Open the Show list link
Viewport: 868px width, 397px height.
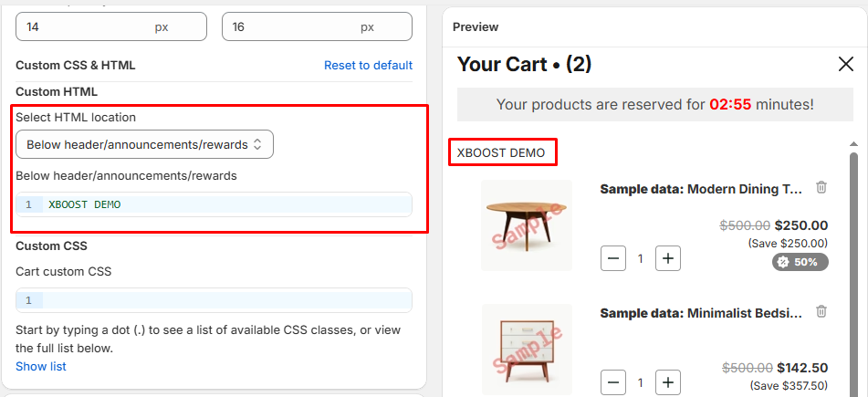[41, 367]
